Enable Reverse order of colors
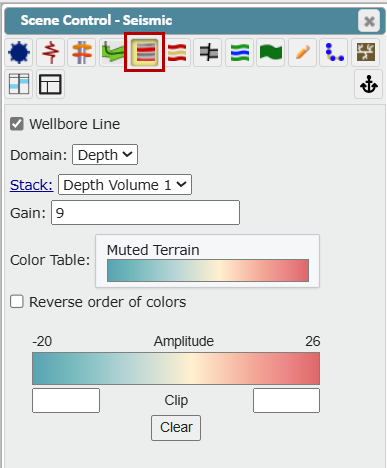The image size is (387, 468). [x=17, y=302]
